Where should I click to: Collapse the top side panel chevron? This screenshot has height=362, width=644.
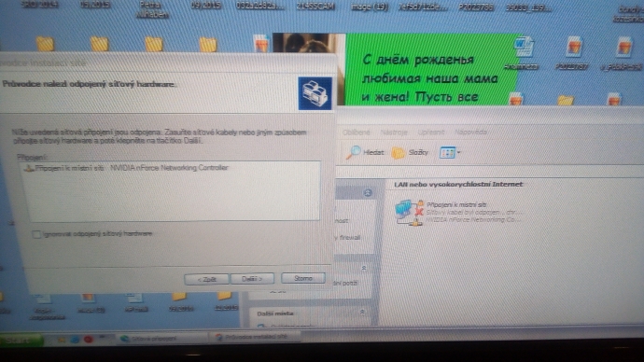(368, 192)
